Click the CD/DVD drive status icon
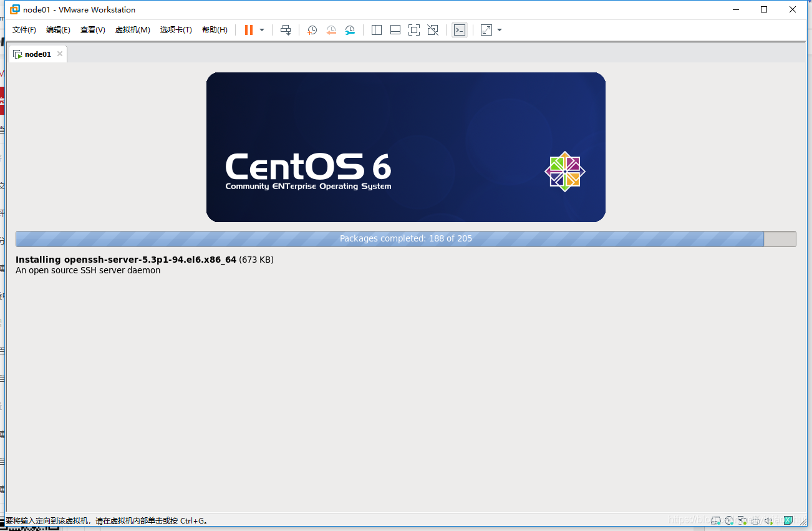812x531 pixels. [729, 520]
